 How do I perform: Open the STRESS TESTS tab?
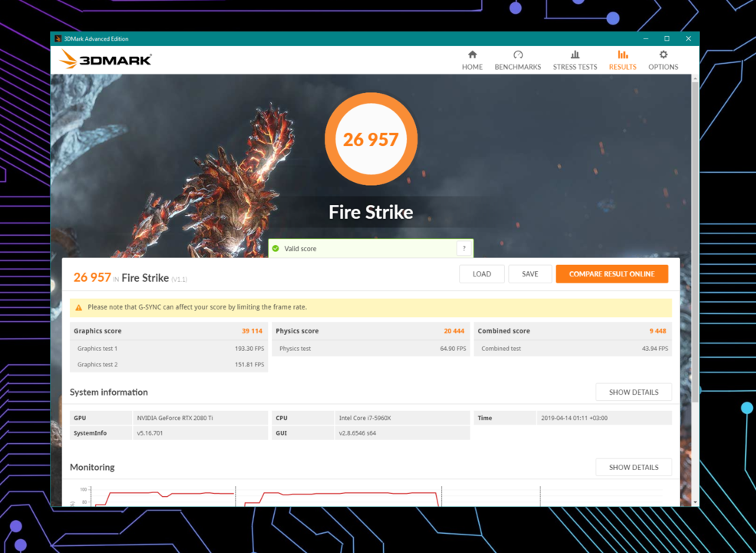click(x=575, y=61)
